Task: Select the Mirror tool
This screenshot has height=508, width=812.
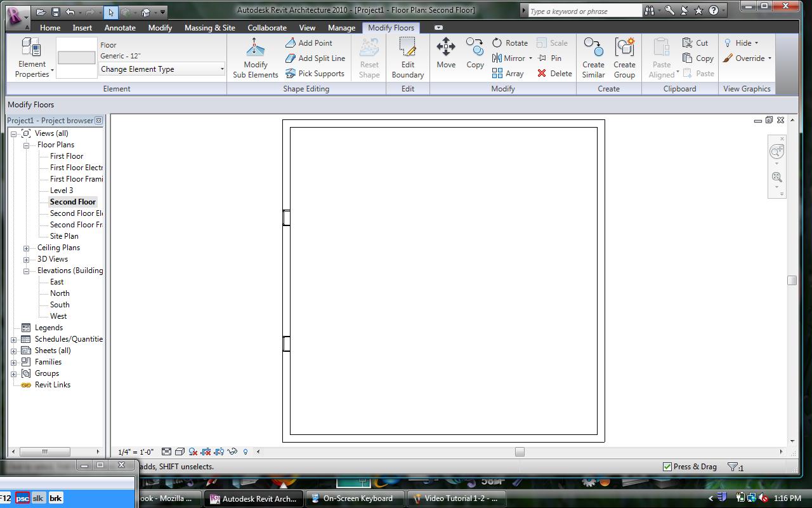Action: pyautogui.click(x=508, y=58)
